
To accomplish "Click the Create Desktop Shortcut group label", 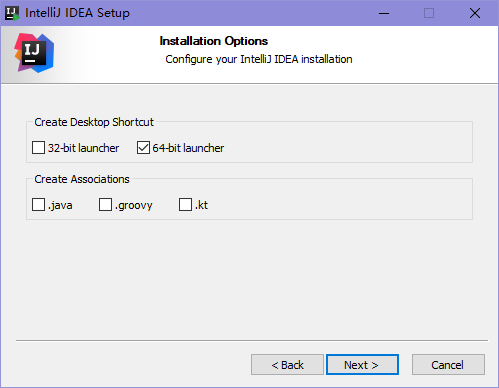I will [94, 122].
